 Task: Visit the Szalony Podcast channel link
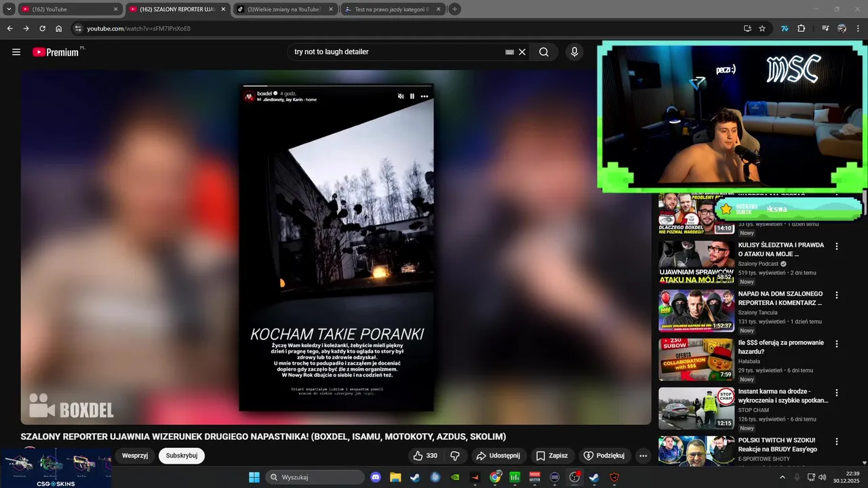759,264
